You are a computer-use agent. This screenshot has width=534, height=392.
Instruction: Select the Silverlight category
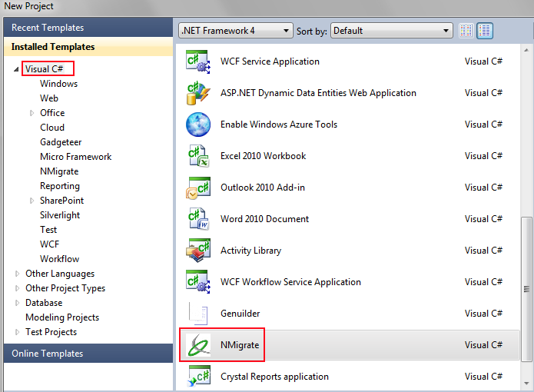point(60,215)
